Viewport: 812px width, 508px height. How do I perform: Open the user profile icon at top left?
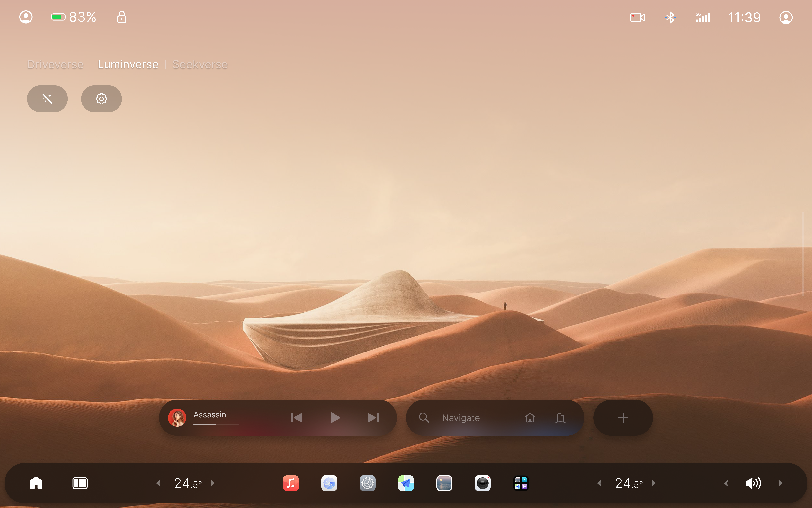(26, 17)
